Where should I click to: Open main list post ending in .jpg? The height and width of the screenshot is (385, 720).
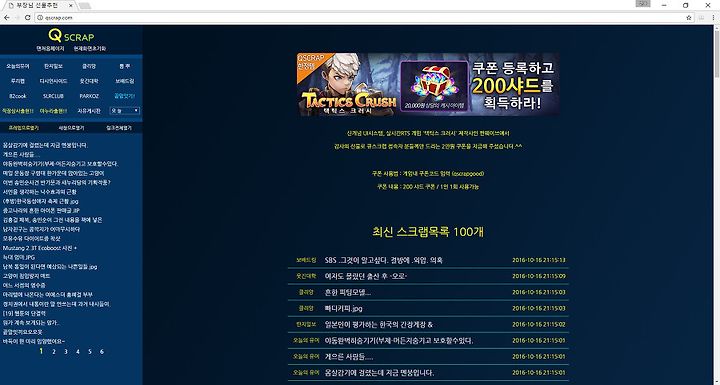pyautogui.click(x=343, y=309)
